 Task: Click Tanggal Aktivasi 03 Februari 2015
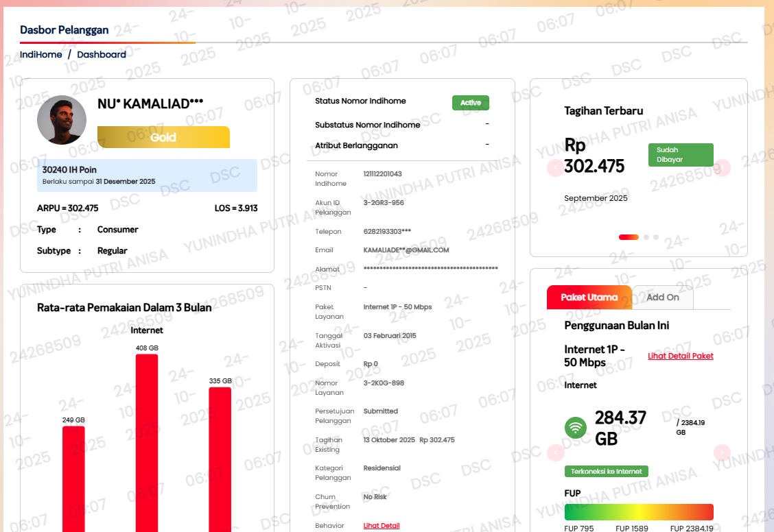[390, 336]
